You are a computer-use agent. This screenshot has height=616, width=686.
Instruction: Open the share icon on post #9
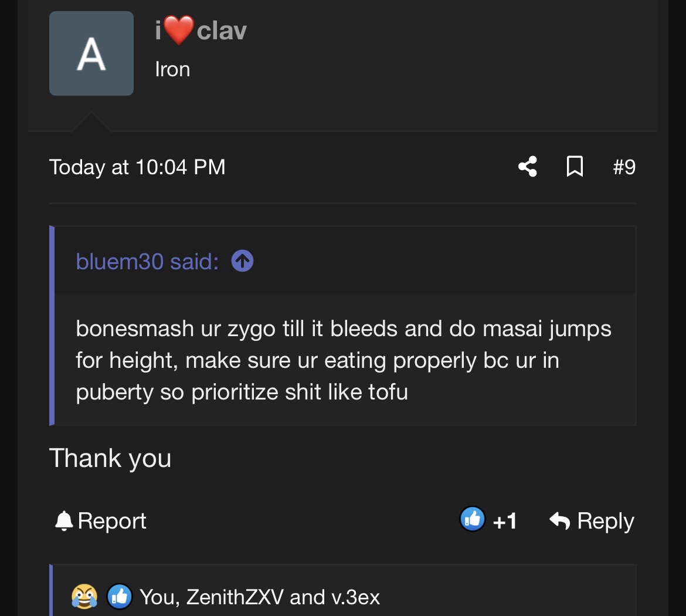528,167
